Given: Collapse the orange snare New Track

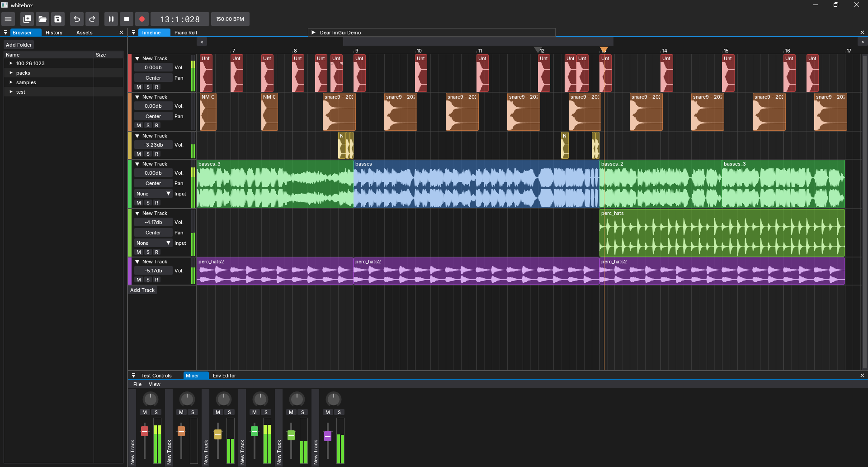Looking at the screenshot, I should 137,97.
